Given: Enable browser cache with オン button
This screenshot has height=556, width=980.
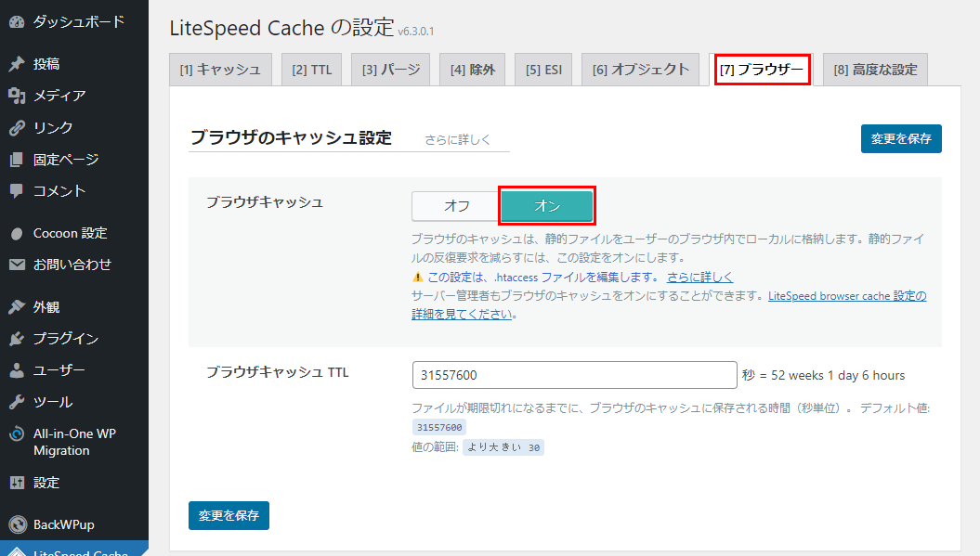Looking at the screenshot, I should coord(546,206).
